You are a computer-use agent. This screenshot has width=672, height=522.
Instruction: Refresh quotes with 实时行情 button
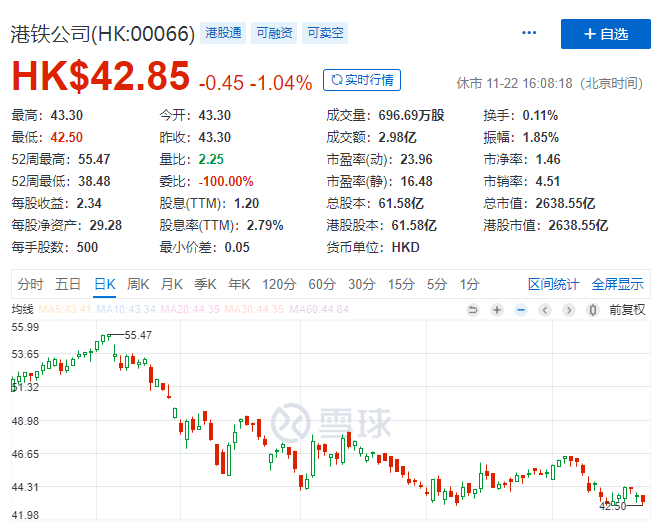tap(362, 80)
